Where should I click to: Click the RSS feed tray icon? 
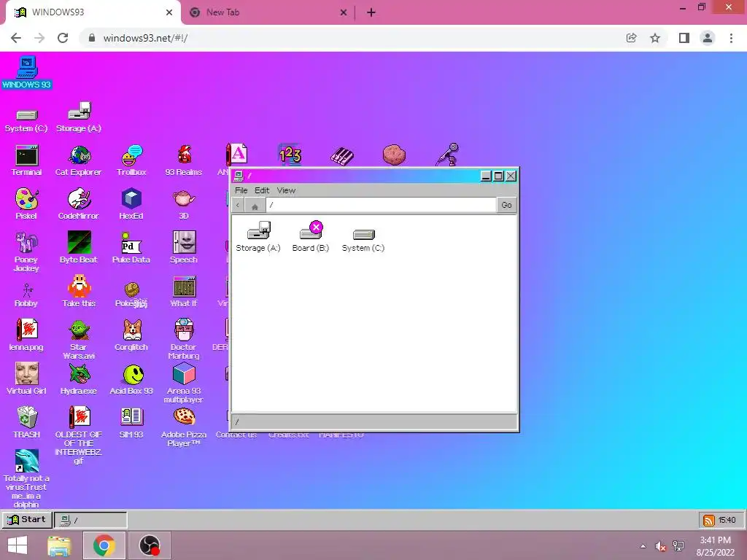pyautogui.click(x=708, y=520)
